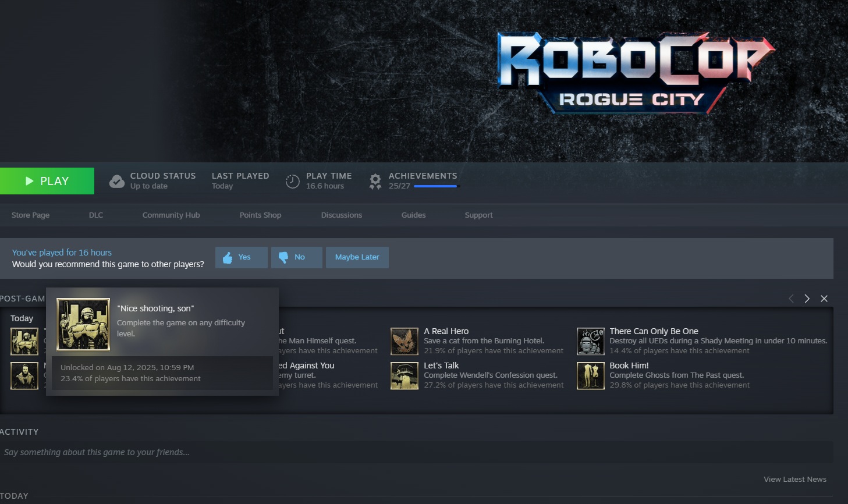848x504 pixels.
Task: Click the "Destroy all UEDs" achievement description
Action: (x=718, y=341)
